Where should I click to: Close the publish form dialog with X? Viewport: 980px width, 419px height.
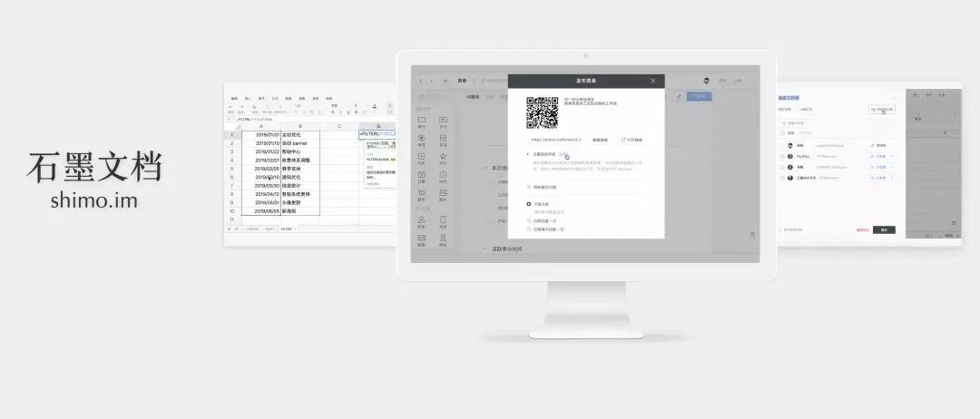653,81
